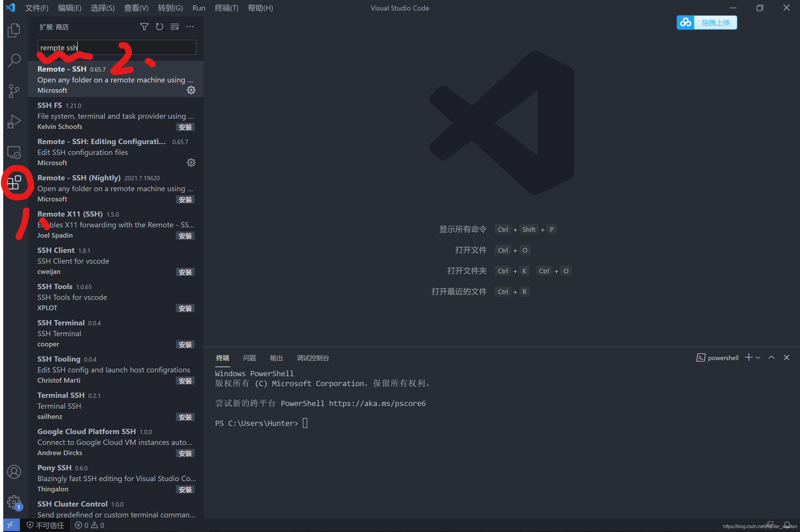Click the Kelvin Schoofs publisher name
The width and height of the screenshot is (800, 532).
tap(60, 127)
